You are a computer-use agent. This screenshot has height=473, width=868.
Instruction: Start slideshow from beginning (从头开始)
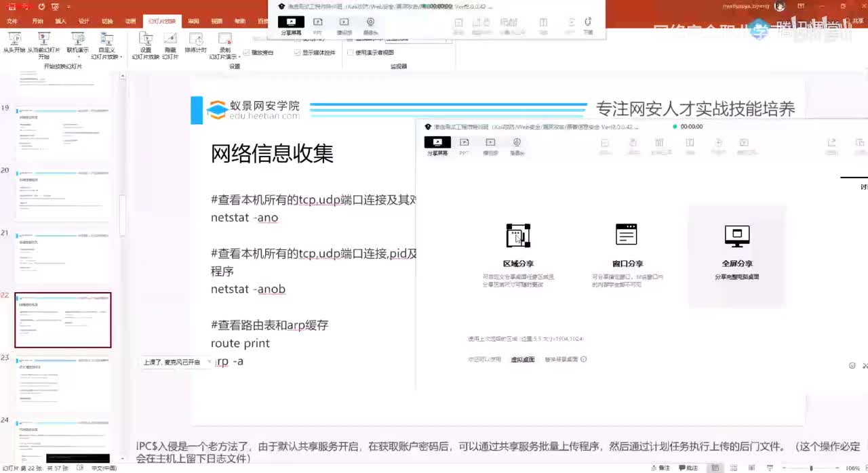click(x=14, y=44)
